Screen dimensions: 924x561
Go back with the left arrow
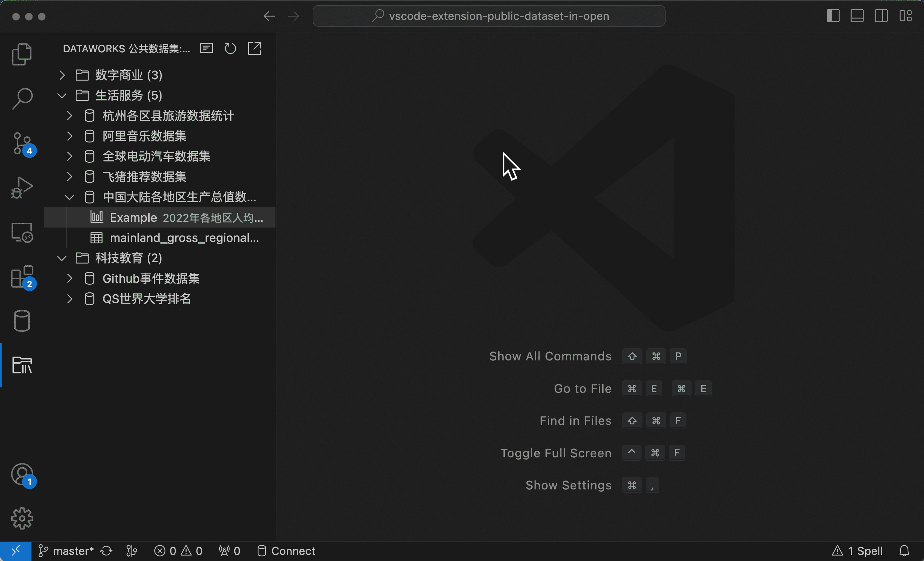pos(269,16)
